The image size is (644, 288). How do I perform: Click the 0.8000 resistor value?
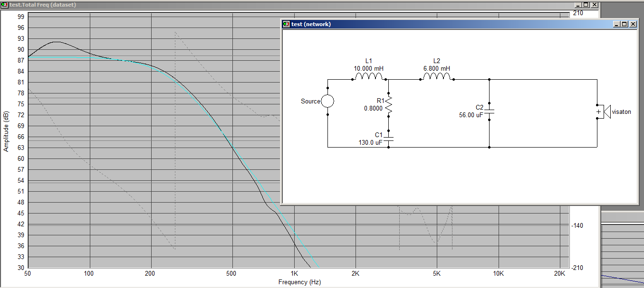point(373,108)
